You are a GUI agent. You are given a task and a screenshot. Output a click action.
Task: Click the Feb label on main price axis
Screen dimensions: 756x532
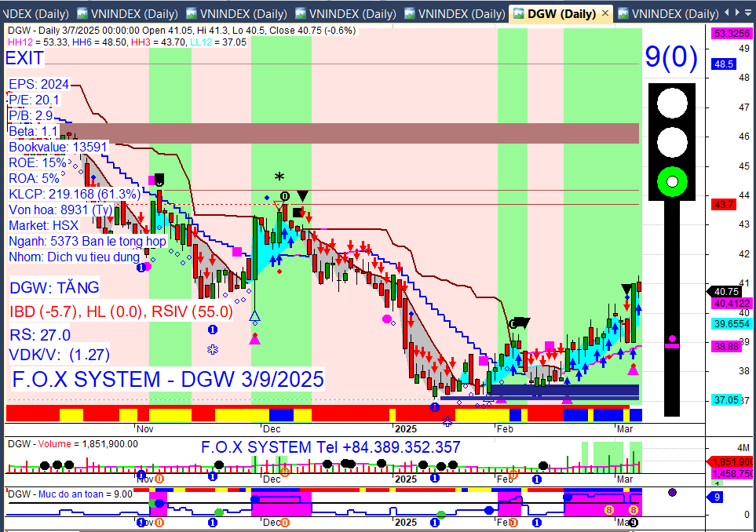pyautogui.click(x=505, y=429)
